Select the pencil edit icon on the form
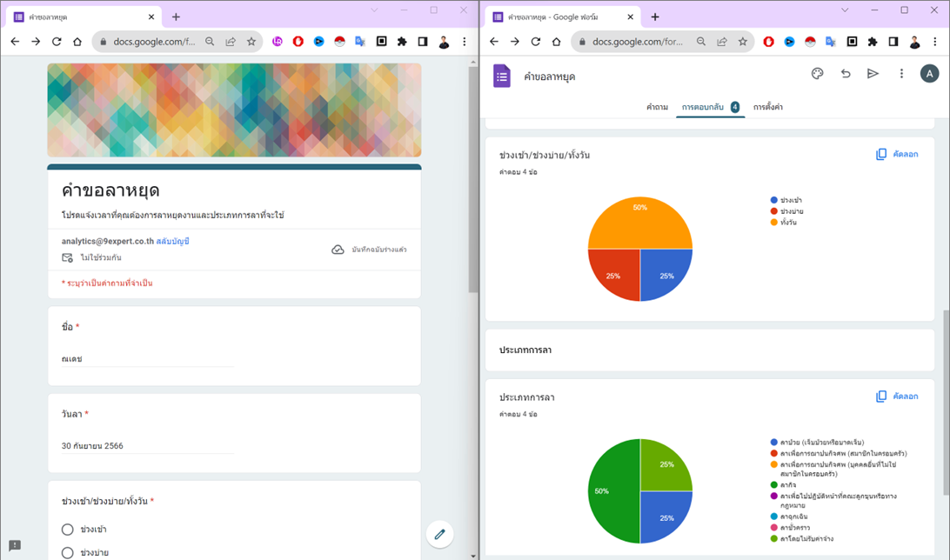950x560 pixels. pyautogui.click(x=440, y=535)
